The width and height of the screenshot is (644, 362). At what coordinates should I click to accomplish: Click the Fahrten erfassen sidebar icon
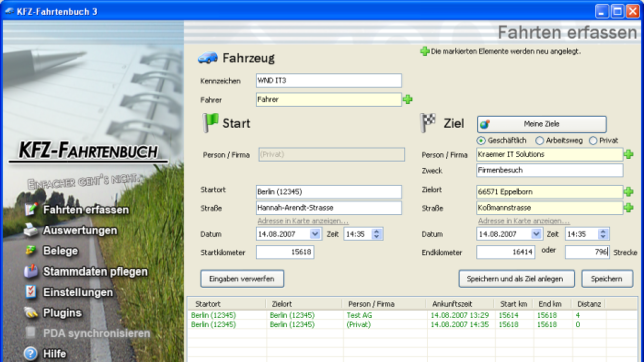(31, 210)
